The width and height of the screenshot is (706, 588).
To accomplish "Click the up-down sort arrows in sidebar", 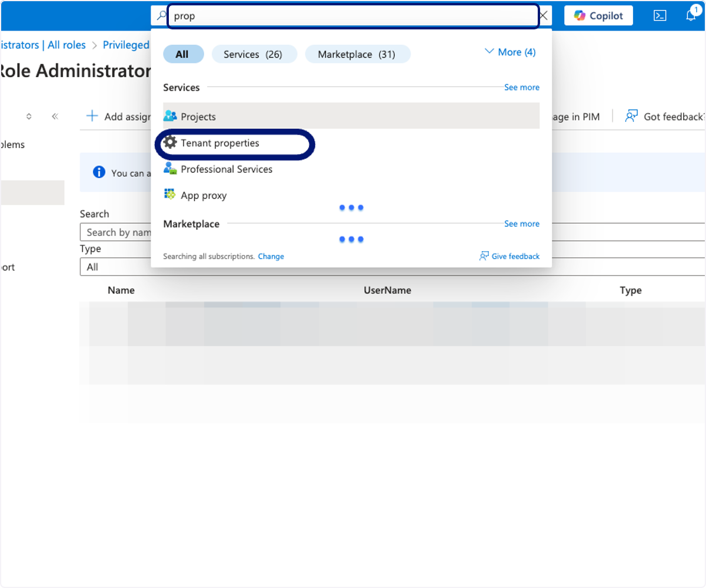I will click(29, 116).
